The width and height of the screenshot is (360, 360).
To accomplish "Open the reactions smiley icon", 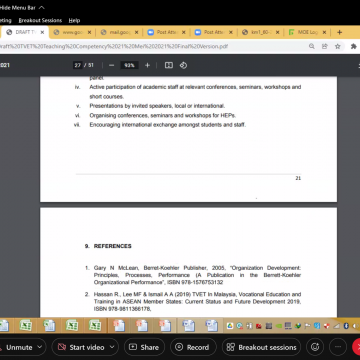I will 315,347.
